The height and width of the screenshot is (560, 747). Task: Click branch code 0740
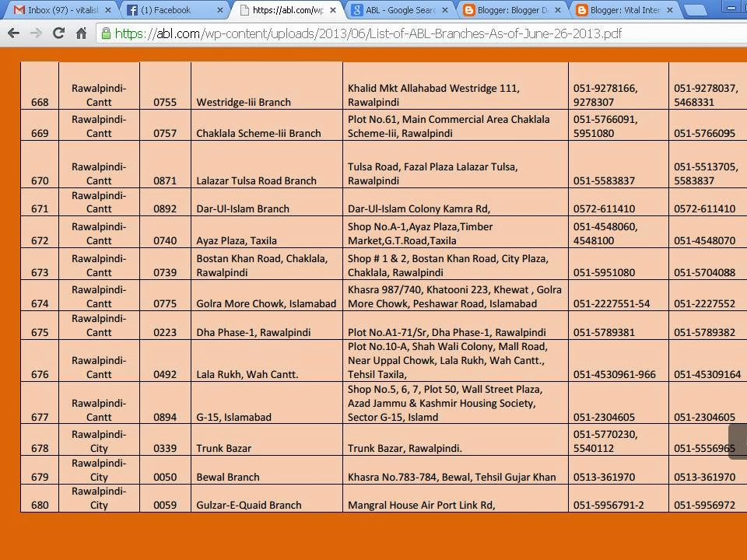pyautogui.click(x=165, y=240)
